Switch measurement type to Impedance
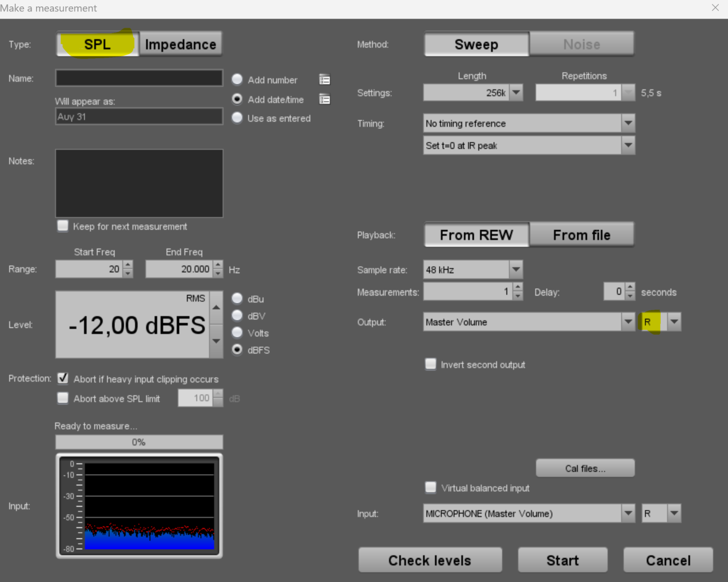Screen dimensions: 728x582 coord(181,44)
